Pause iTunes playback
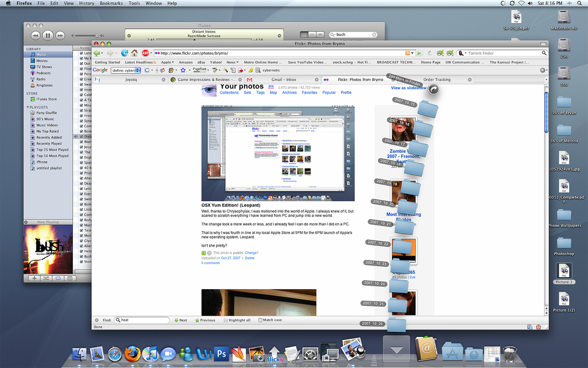This screenshot has height=368, width=588. (48, 35)
